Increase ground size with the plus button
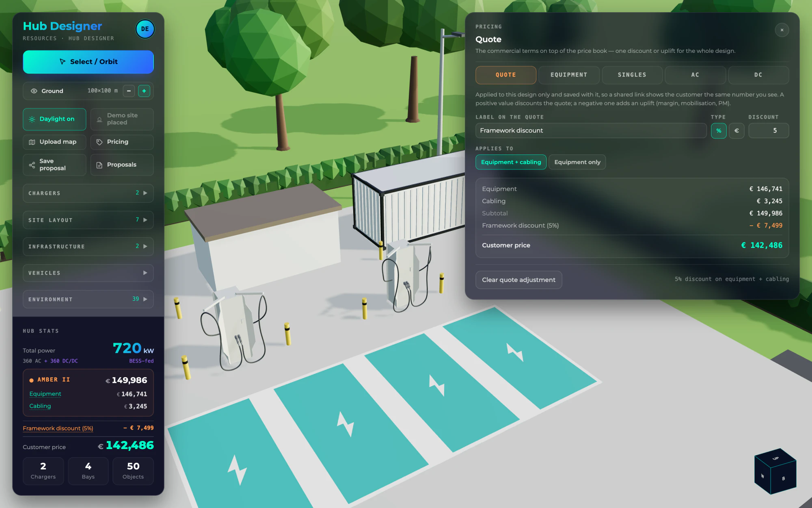Viewport: 812px width, 508px height. pos(144,91)
